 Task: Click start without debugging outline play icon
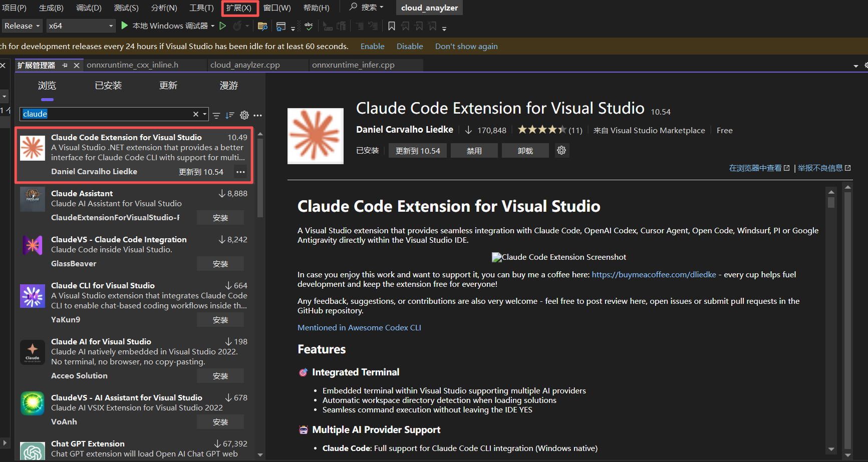[x=223, y=26]
